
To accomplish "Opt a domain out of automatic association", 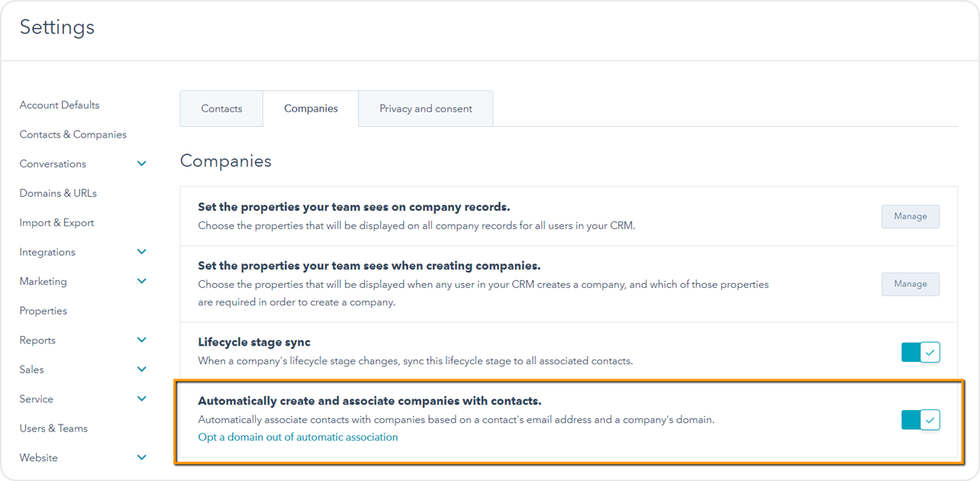I will [298, 437].
